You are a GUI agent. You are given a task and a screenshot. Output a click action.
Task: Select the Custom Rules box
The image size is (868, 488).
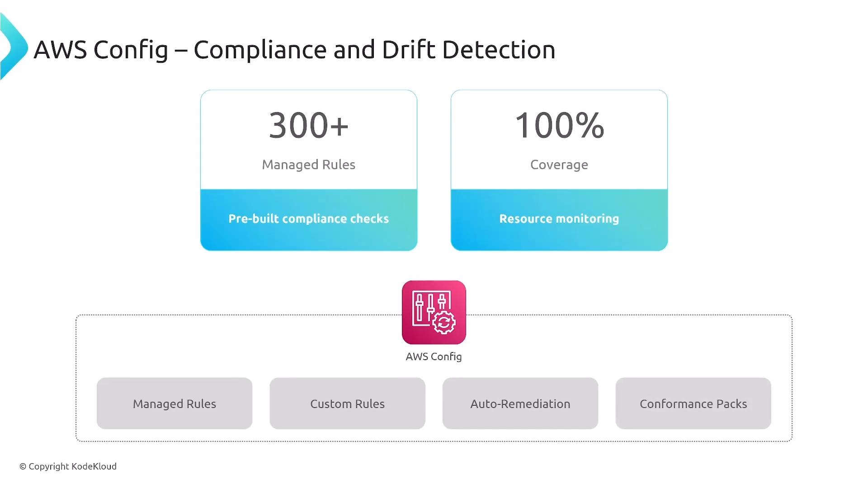point(347,404)
